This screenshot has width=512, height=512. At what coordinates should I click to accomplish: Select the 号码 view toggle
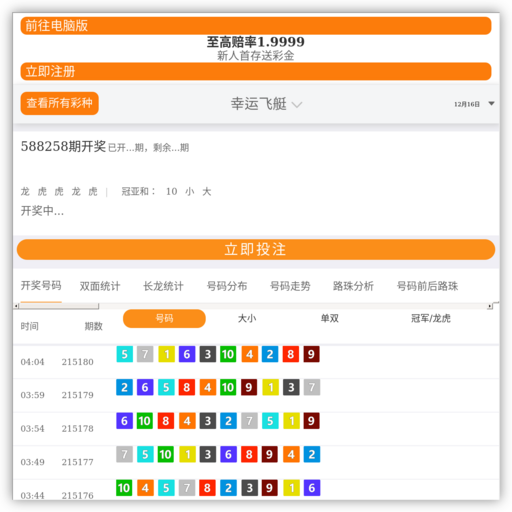tap(164, 319)
